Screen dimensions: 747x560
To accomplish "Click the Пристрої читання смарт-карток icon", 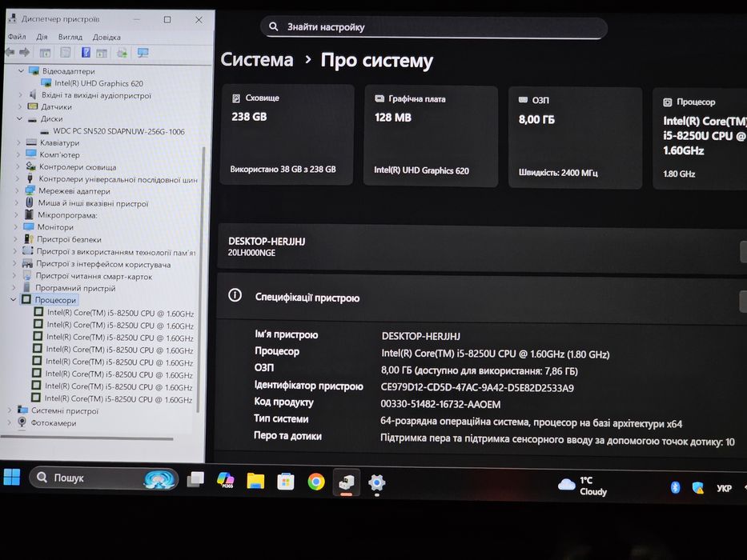I will (27, 276).
